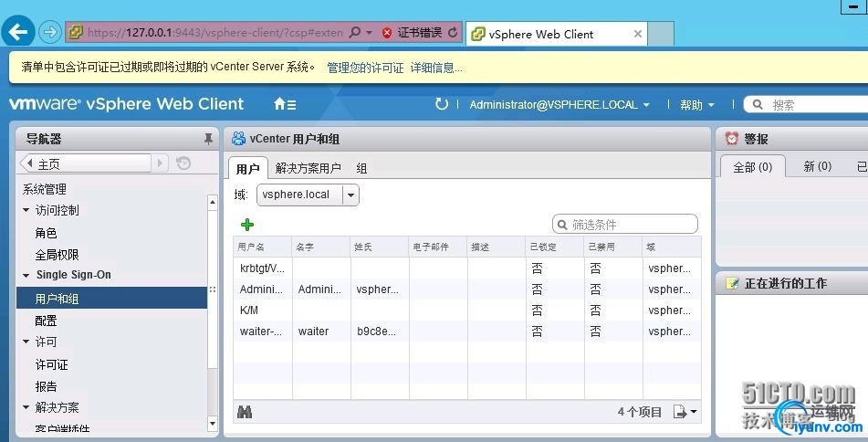Reload the page with browser refresh icon
The height and width of the screenshot is (442, 868).
tap(453, 32)
